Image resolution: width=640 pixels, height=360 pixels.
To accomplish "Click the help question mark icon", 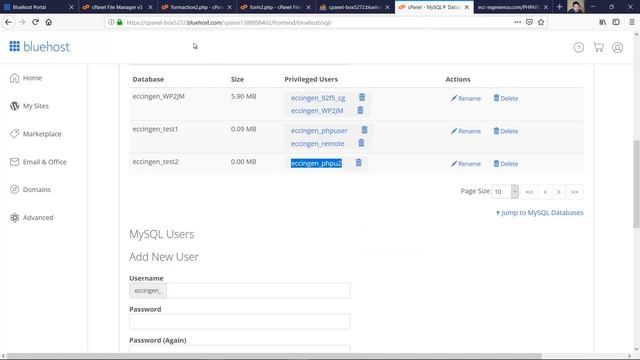I will point(578,47).
